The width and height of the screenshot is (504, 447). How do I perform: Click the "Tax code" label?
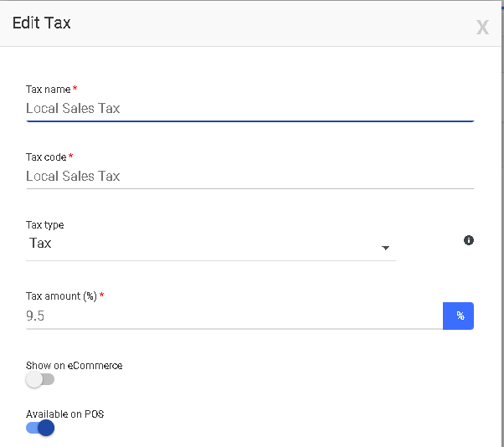click(46, 157)
